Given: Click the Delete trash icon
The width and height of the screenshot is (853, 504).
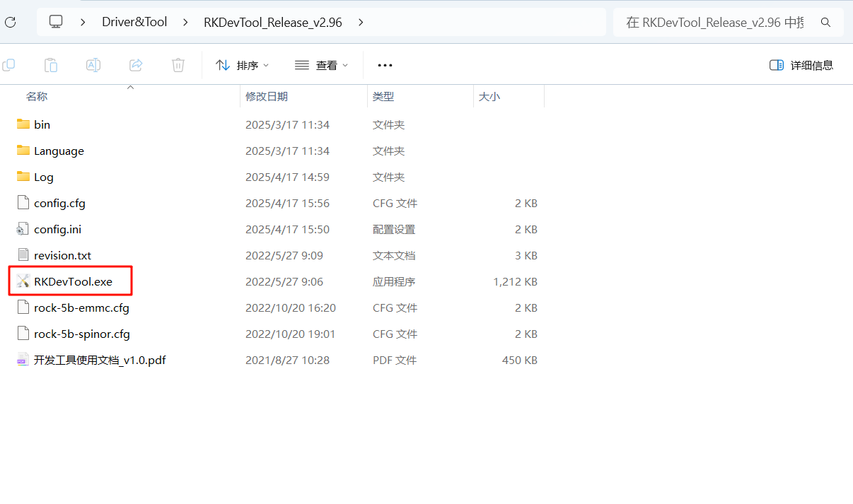Looking at the screenshot, I should click(x=178, y=64).
